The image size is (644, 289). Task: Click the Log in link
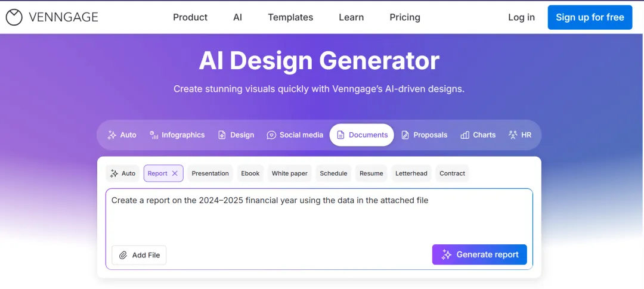click(522, 17)
